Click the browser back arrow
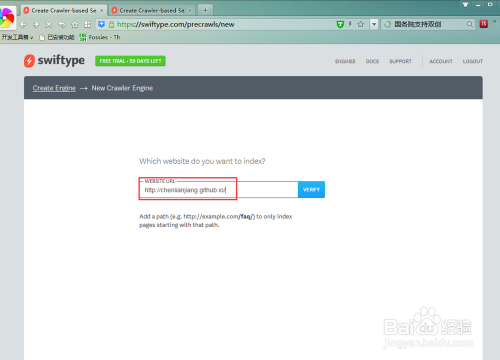The width and height of the screenshot is (500, 360). [23, 24]
